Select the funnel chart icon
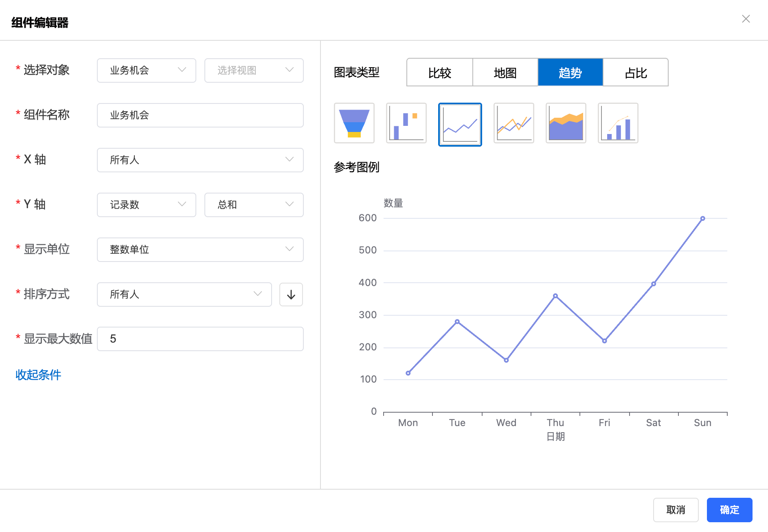Viewport: 768px width, 532px height. tap(354, 123)
